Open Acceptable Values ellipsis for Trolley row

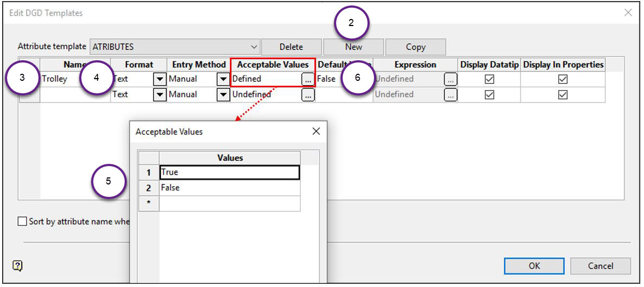[308, 79]
